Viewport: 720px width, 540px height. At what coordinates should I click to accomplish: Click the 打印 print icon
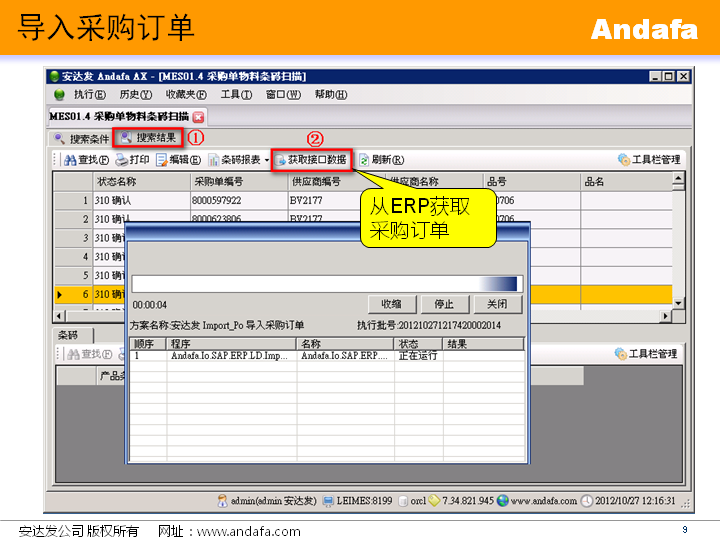(122, 160)
